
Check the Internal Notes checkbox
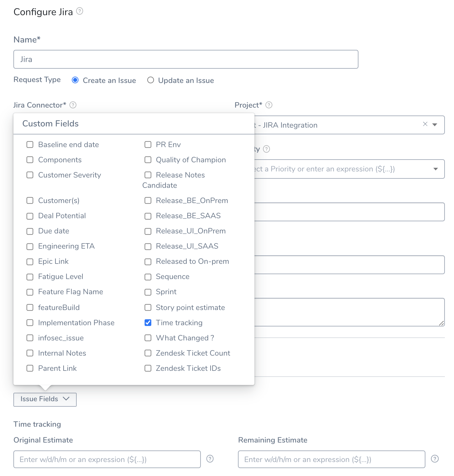(30, 353)
